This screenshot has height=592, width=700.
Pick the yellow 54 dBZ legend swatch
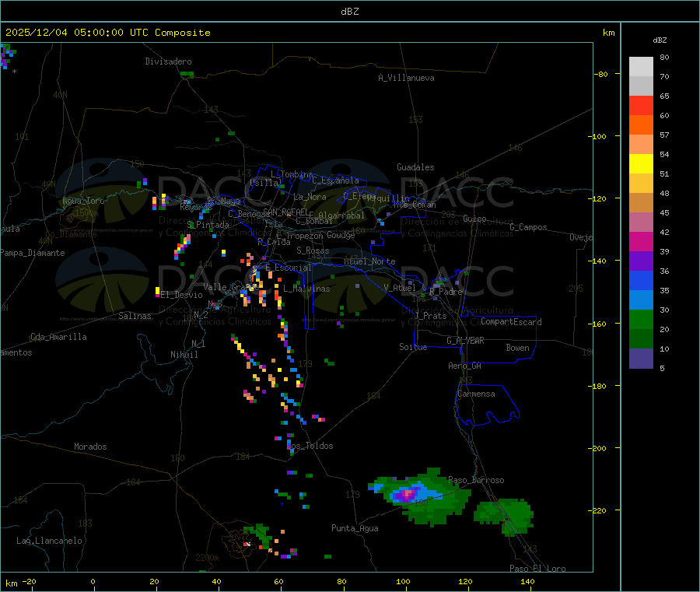tap(641, 164)
